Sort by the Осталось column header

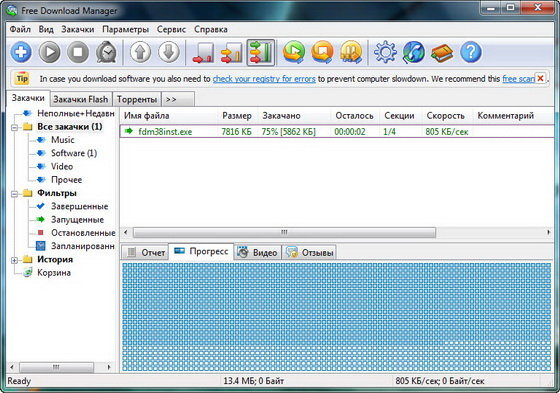click(x=355, y=116)
